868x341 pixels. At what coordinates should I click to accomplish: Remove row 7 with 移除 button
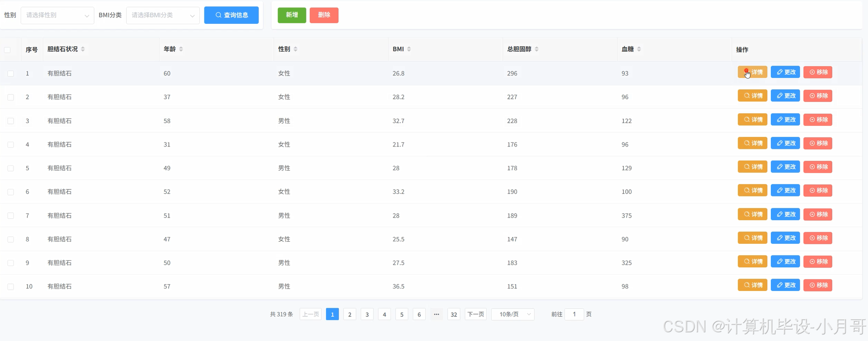pyautogui.click(x=818, y=214)
